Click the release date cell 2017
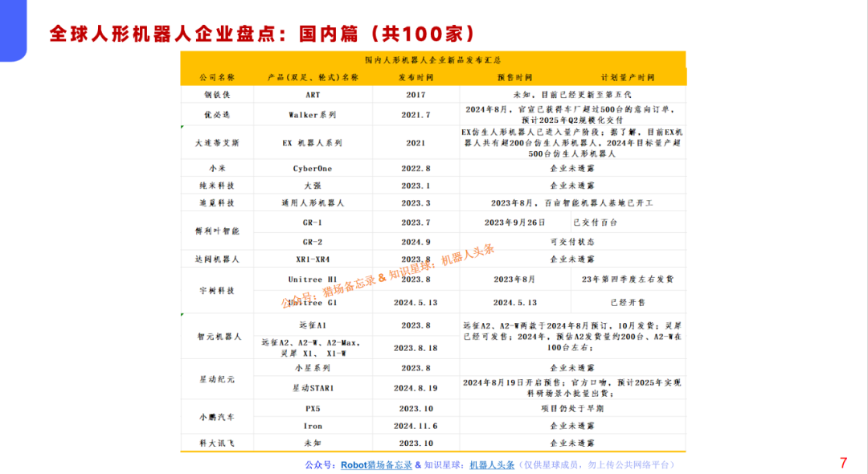Screen dimensions: 868x474 [416, 95]
